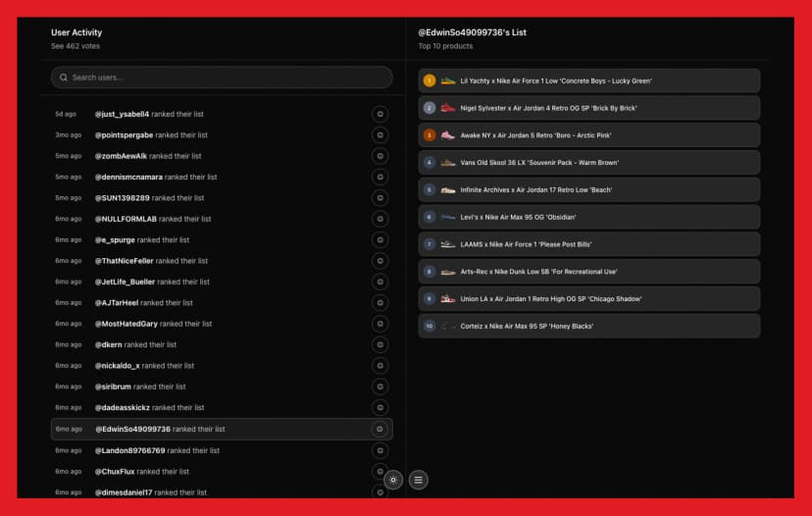Open circle icon beside @nickaldo_x row
Screen dimensions: 812x516
(x=380, y=366)
